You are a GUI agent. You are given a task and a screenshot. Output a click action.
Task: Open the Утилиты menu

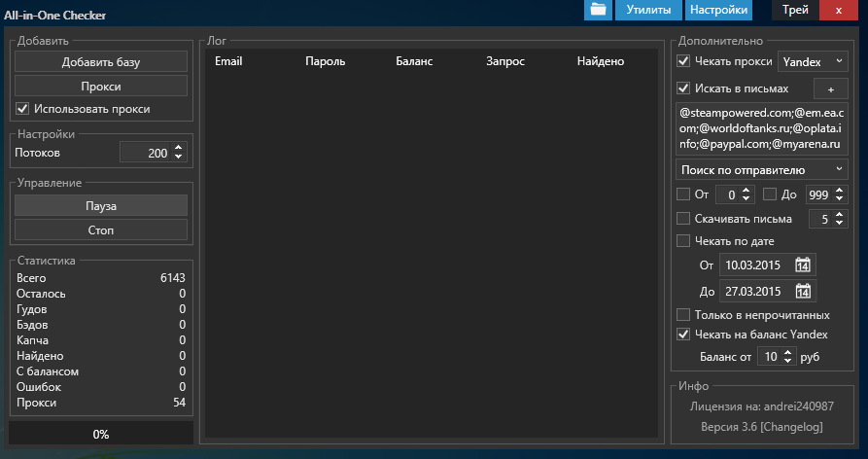tap(648, 10)
